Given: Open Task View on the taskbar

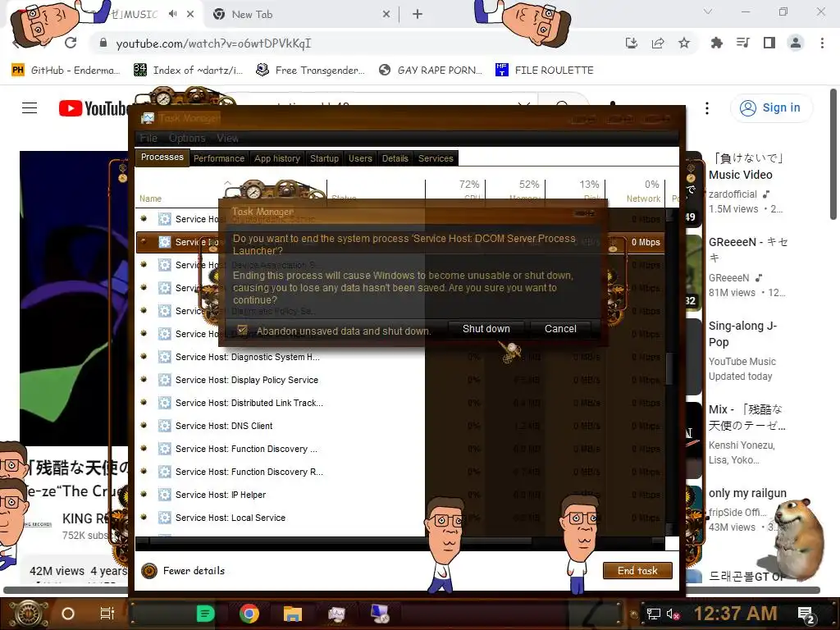Looking at the screenshot, I should 107,614.
